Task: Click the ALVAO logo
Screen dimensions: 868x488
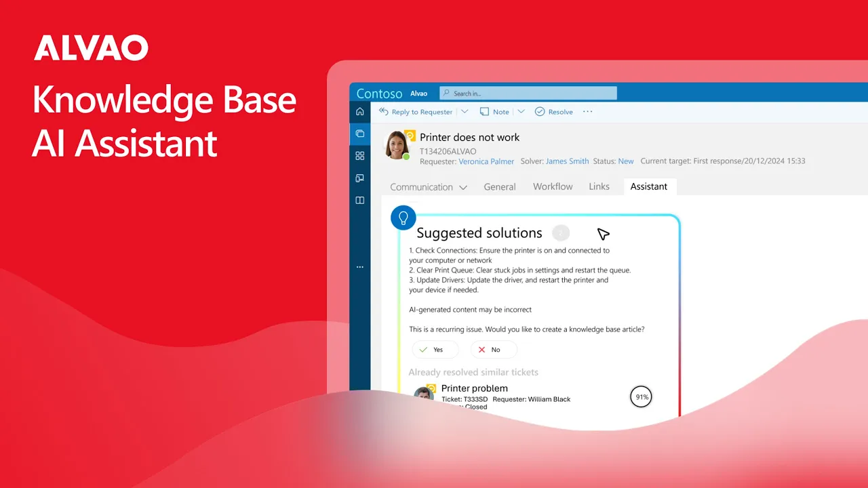Action: pos(91,48)
